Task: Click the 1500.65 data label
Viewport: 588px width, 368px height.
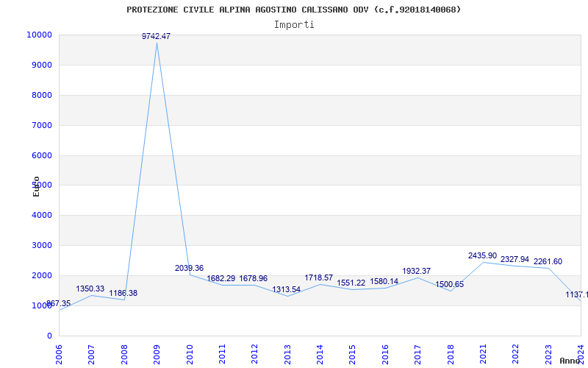Action: (x=449, y=284)
